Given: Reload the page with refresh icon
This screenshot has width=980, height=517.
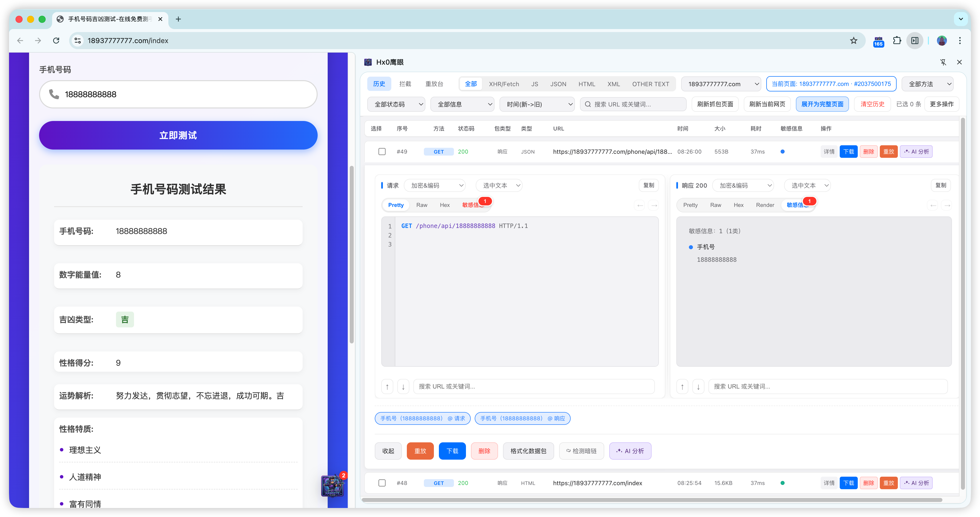Looking at the screenshot, I should click(56, 41).
